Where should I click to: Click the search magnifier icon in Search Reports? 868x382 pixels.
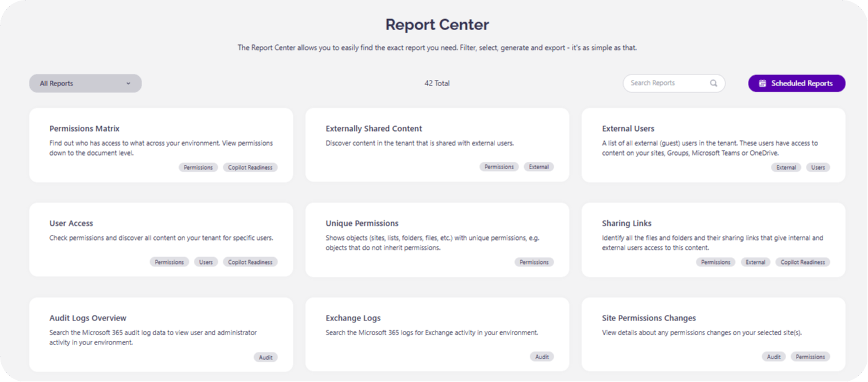(x=713, y=82)
